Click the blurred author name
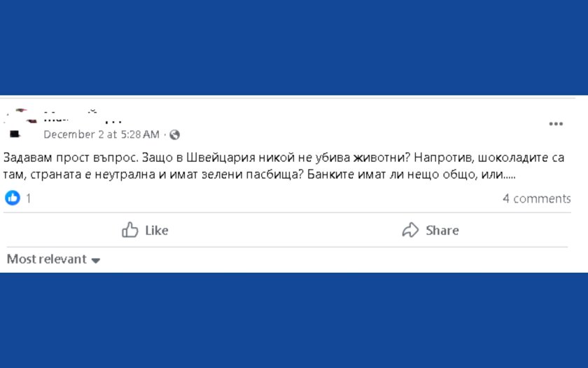 pyautogui.click(x=83, y=116)
